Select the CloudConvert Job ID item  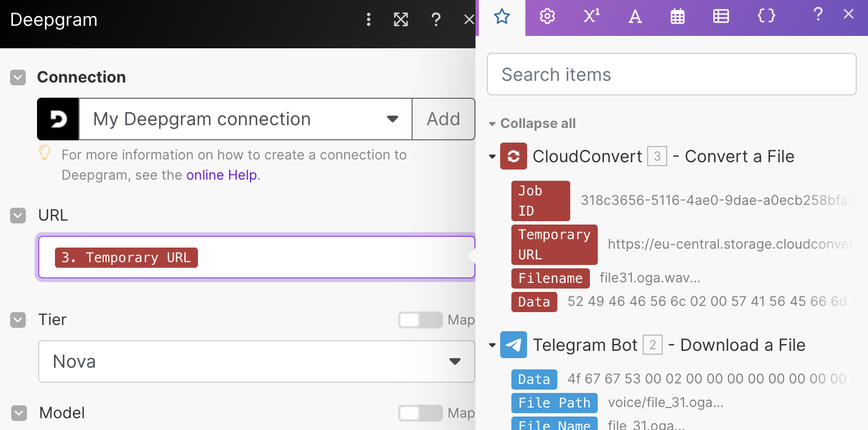click(x=541, y=201)
